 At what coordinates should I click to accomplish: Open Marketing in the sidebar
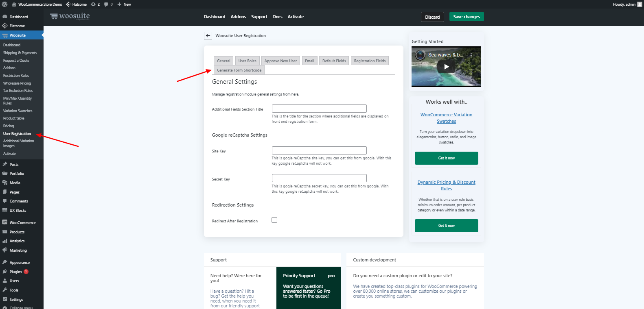click(18, 250)
